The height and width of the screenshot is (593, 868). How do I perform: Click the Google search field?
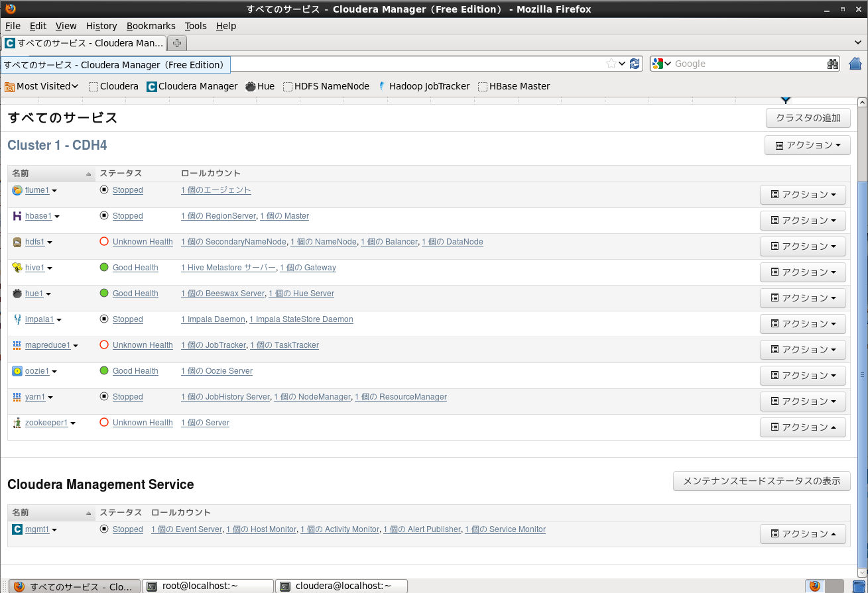point(748,64)
